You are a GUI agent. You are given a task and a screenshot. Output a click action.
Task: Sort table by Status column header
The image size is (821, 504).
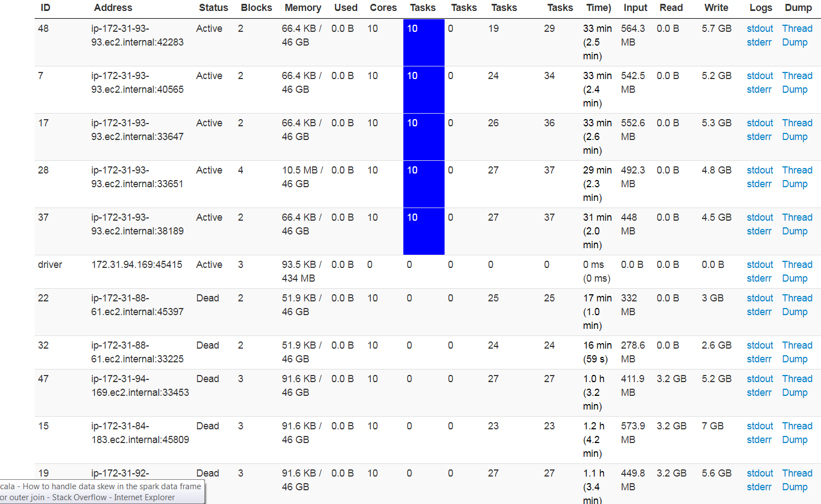[x=213, y=8]
